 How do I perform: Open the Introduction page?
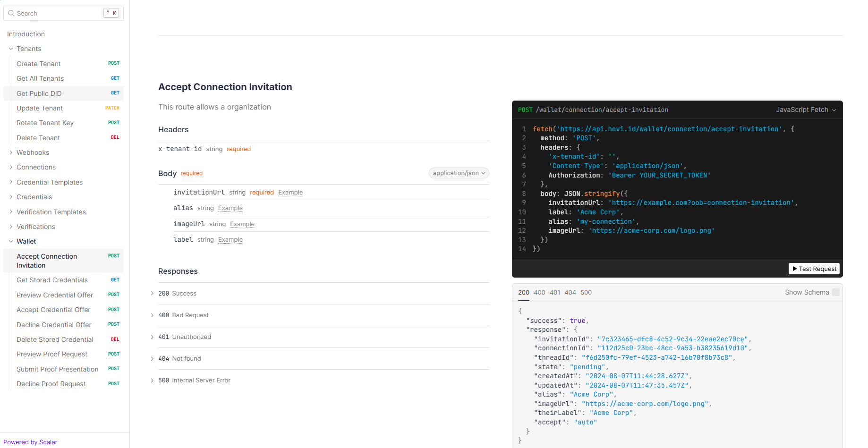[26, 34]
